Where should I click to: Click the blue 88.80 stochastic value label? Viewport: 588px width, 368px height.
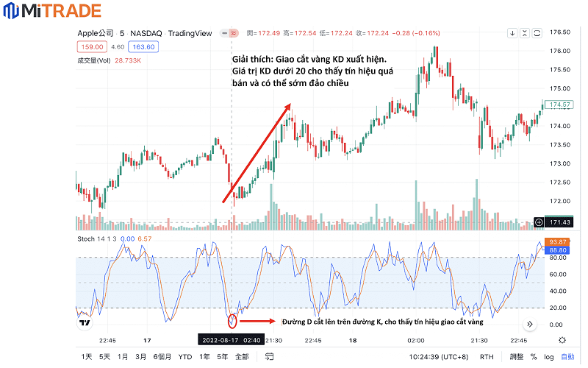pos(557,250)
